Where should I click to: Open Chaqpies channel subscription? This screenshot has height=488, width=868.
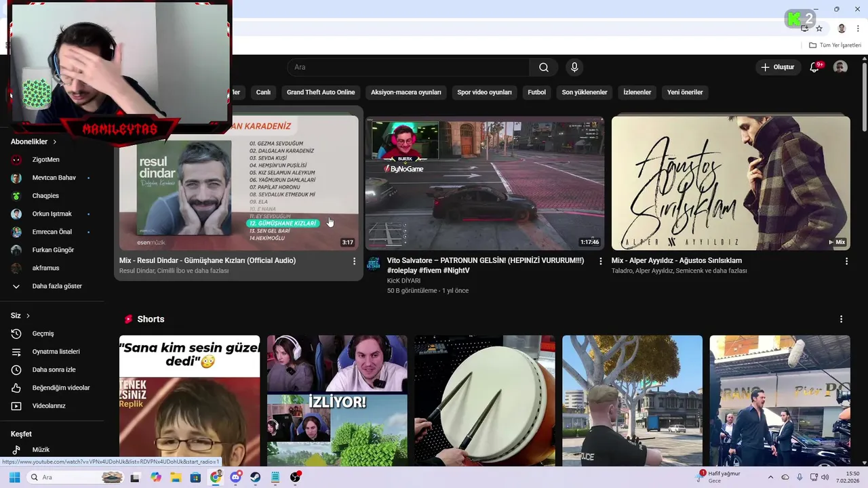click(45, 196)
